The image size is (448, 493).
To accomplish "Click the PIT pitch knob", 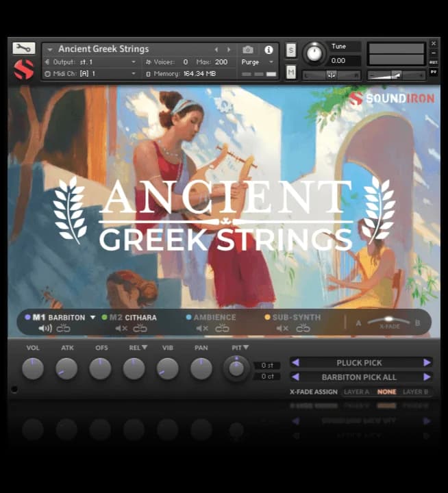I will [x=236, y=368].
